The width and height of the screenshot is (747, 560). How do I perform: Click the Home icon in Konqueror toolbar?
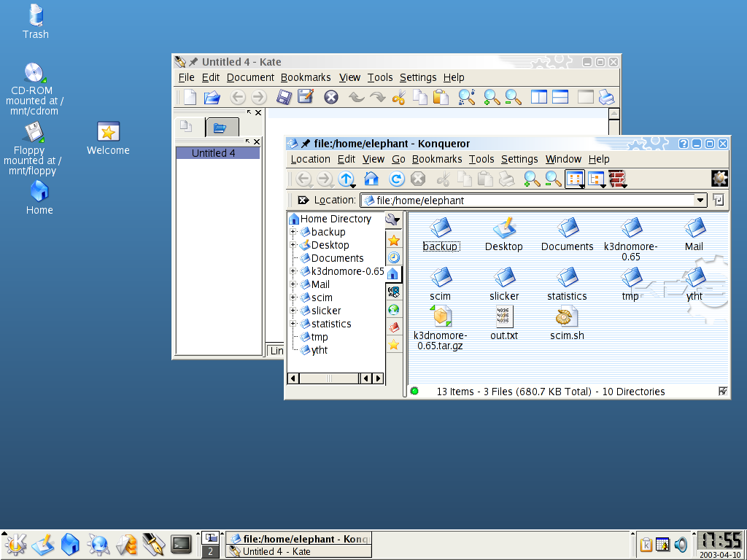click(371, 179)
